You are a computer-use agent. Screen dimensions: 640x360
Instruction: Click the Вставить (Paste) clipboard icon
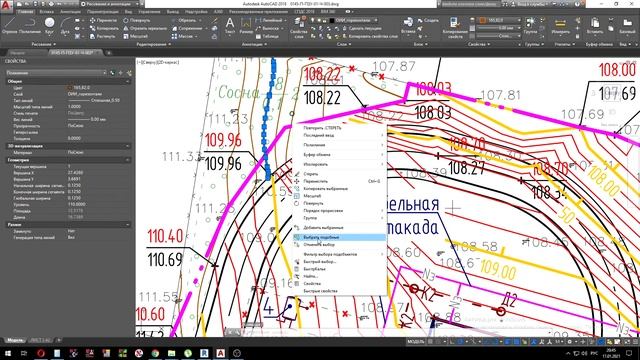[595, 26]
